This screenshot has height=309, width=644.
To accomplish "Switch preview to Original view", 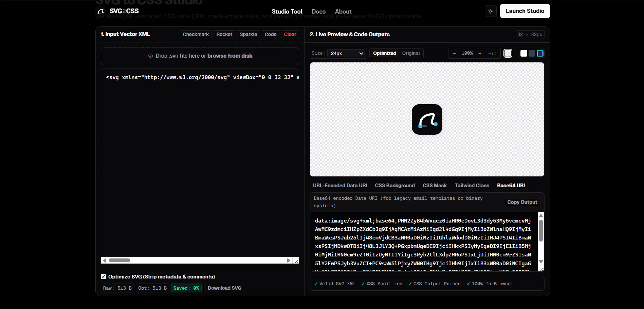I will pos(411,53).
